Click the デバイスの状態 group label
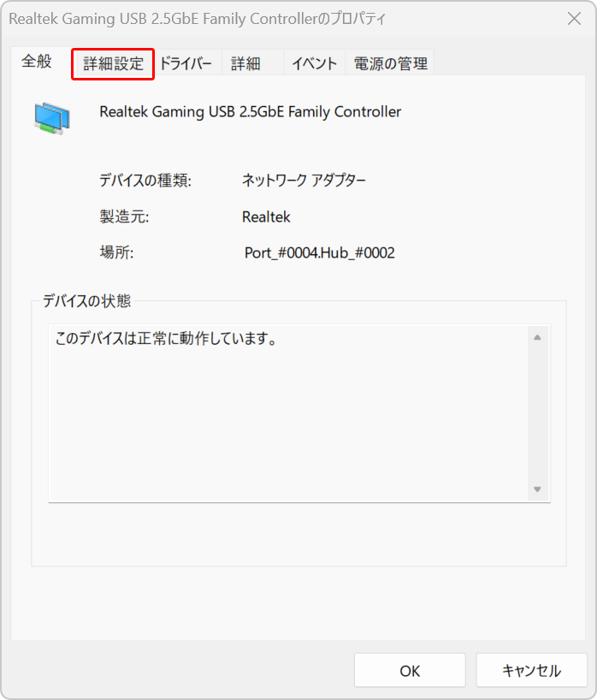 pos(86,301)
